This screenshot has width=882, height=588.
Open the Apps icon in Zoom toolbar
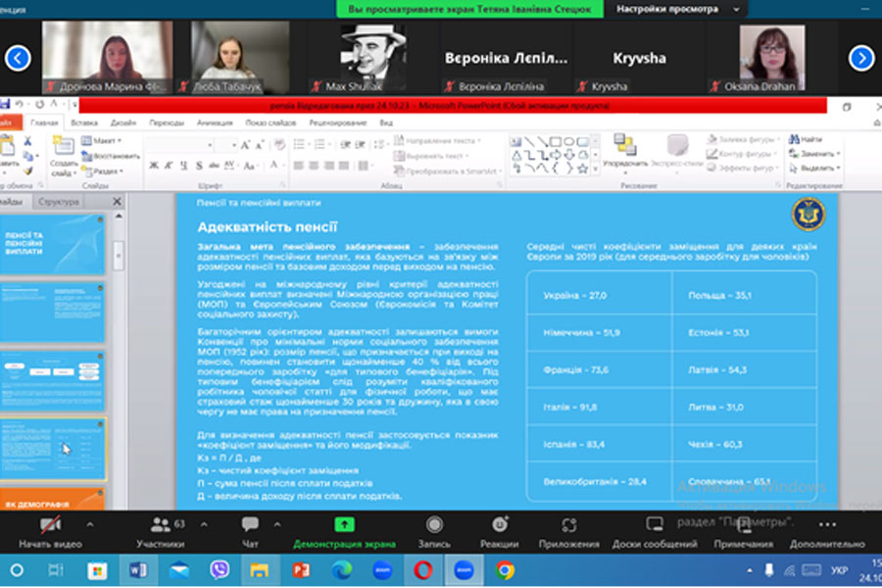tap(568, 524)
